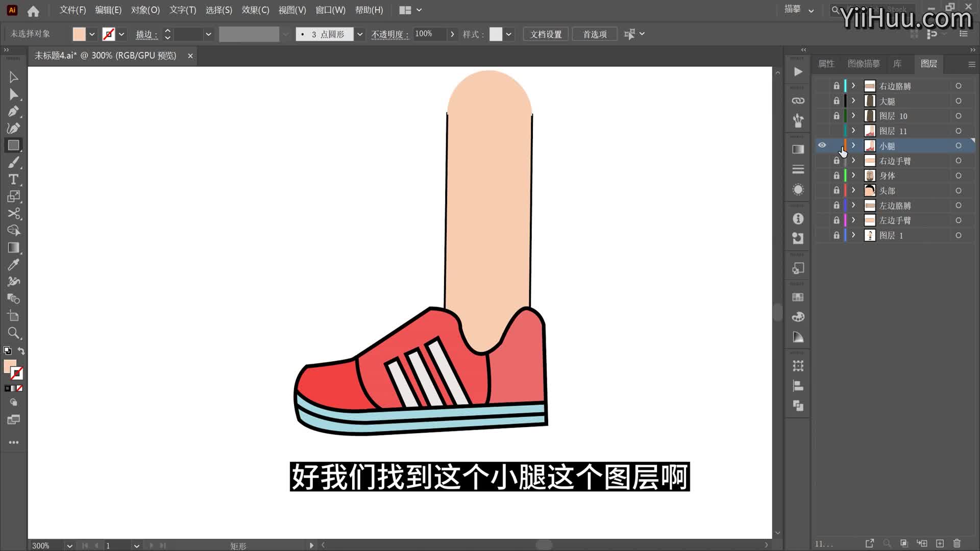980x551 pixels.
Task: Expand the 图层 11 layer
Action: 853,131
